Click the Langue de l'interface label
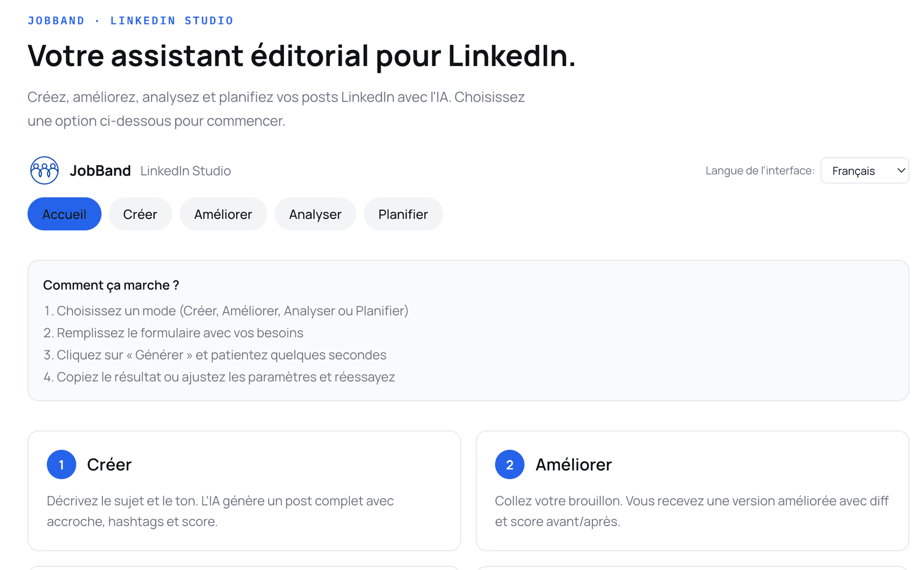 [x=759, y=170]
